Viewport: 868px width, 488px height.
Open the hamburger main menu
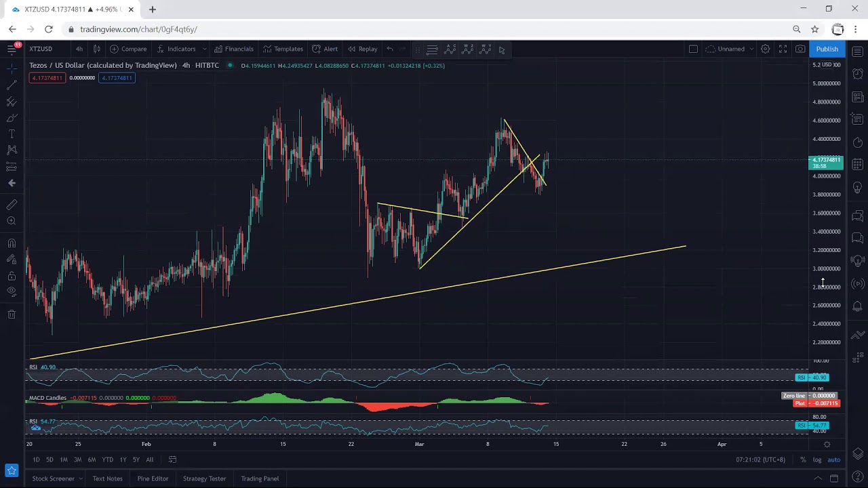click(12, 49)
